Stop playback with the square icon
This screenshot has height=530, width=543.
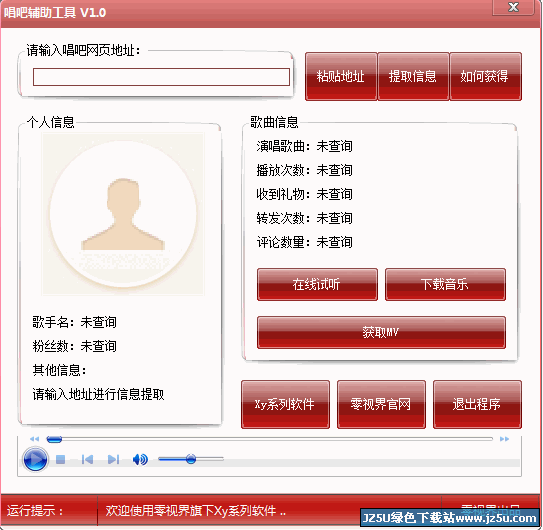coord(61,459)
